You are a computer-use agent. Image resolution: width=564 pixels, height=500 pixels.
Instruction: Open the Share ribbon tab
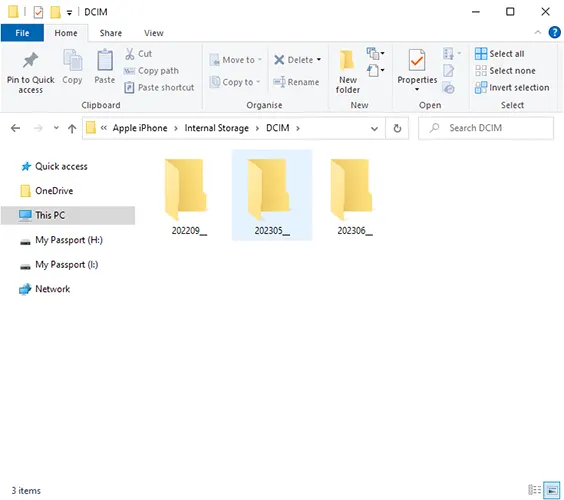tap(110, 33)
